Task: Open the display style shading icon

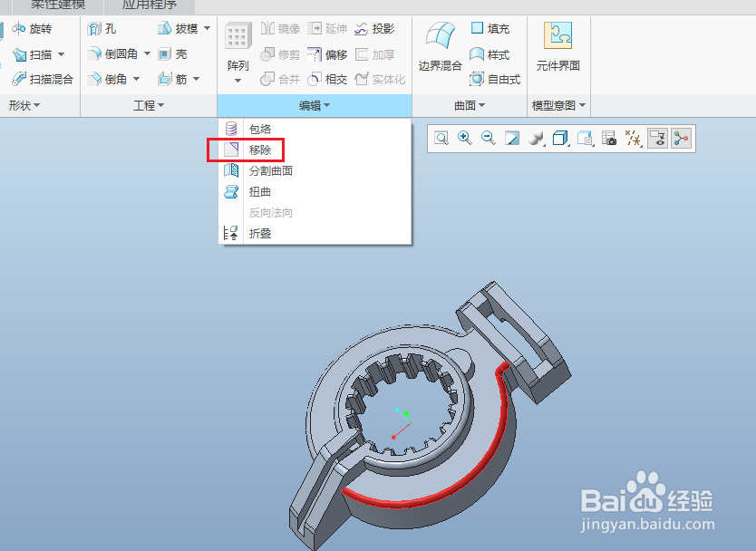Action: click(x=536, y=139)
